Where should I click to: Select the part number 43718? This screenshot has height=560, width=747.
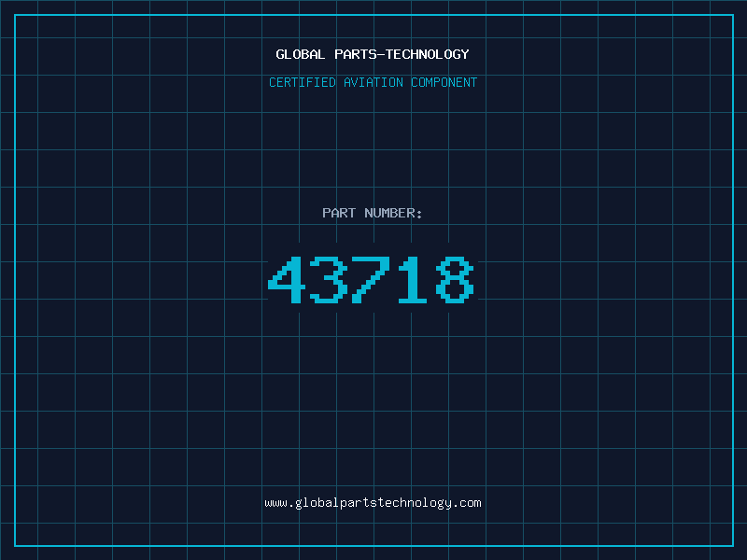click(x=371, y=280)
